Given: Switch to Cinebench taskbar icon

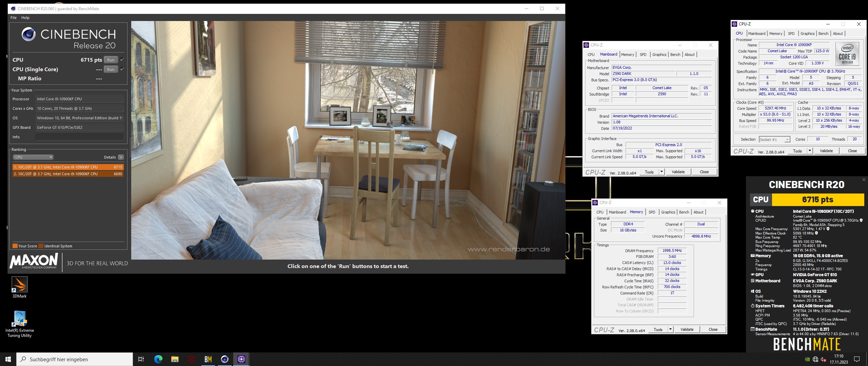Looking at the screenshot, I should 225,359.
